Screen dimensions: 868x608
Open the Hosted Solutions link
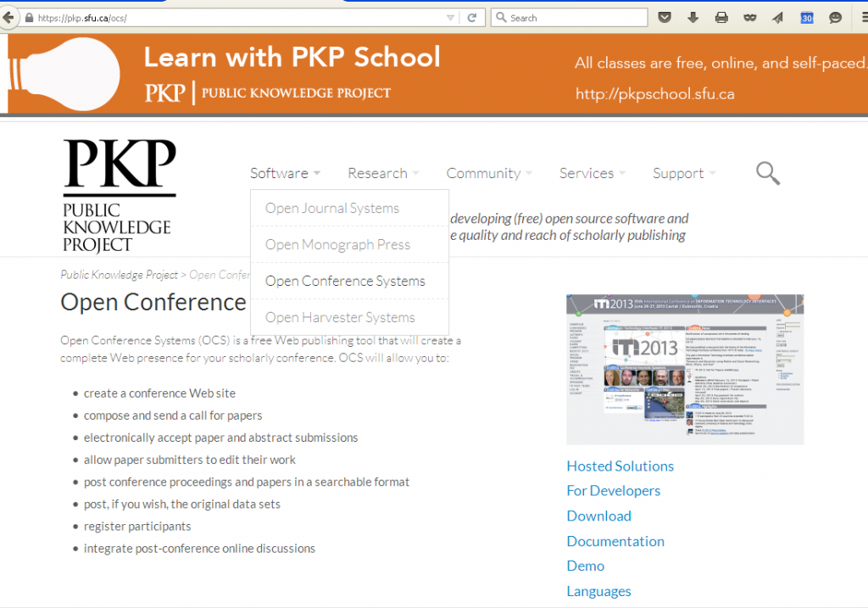pyautogui.click(x=620, y=466)
